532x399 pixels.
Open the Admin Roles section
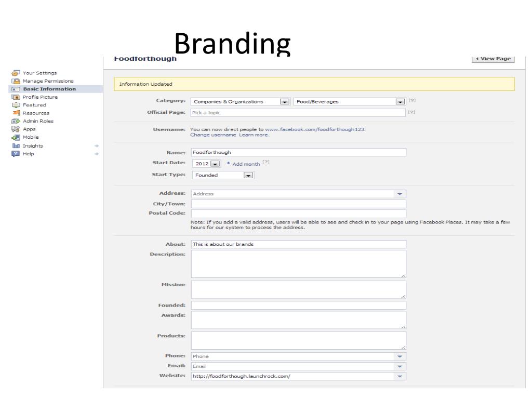38,121
